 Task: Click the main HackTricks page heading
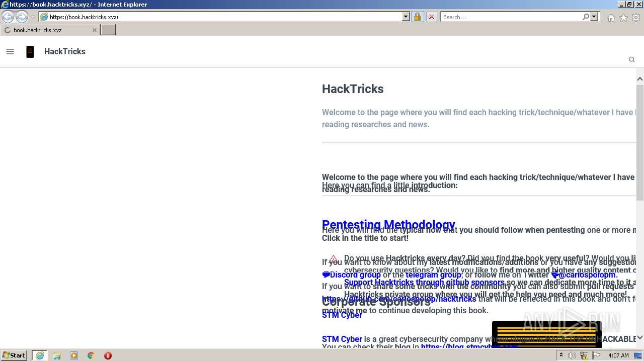pos(353,89)
